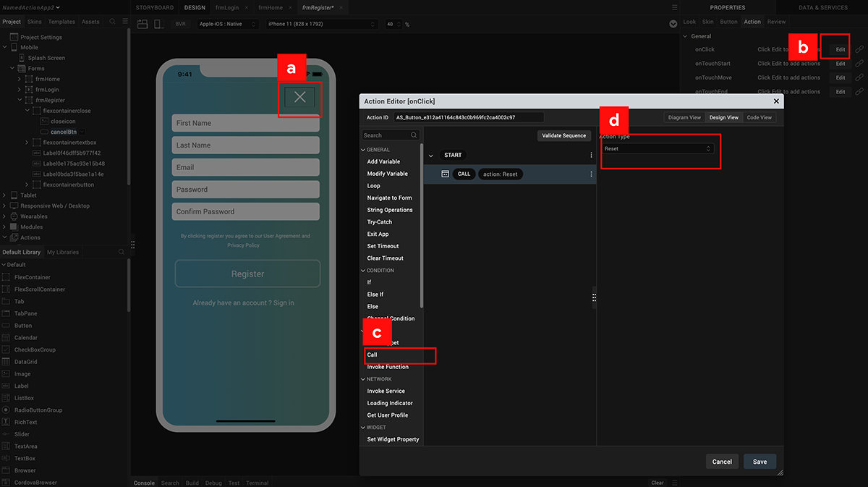Click the link icon beside onClick
Image resolution: width=868 pixels, height=487 pixels.
coord(859,49)
